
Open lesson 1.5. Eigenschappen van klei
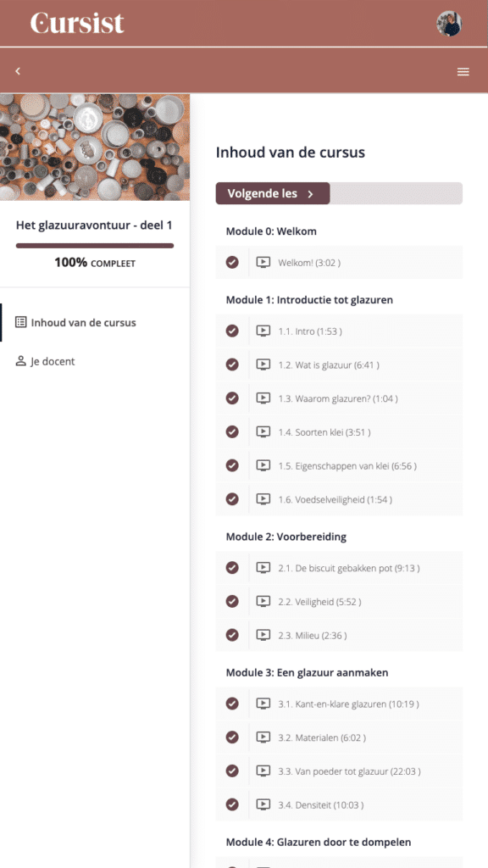tap(337, 465)
